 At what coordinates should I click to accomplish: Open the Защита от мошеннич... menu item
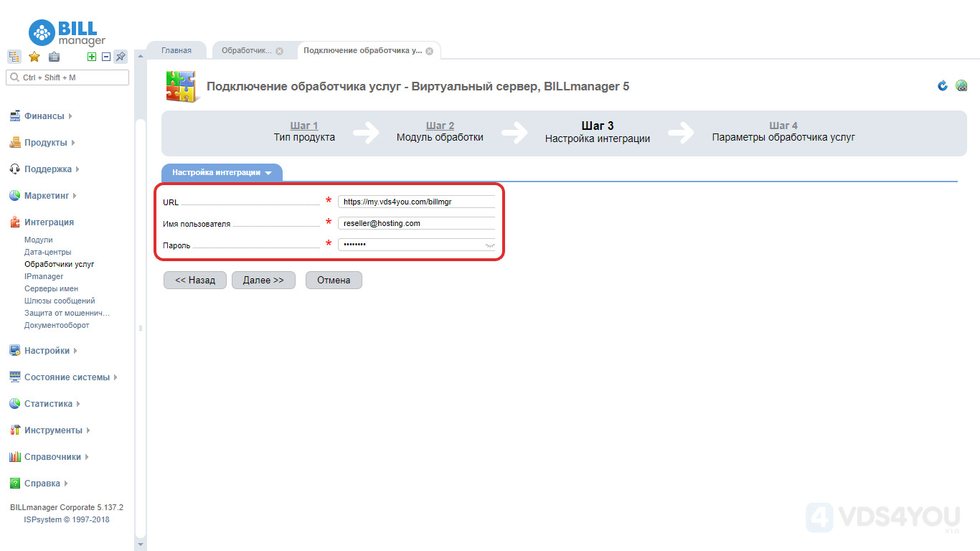[67, 314]
